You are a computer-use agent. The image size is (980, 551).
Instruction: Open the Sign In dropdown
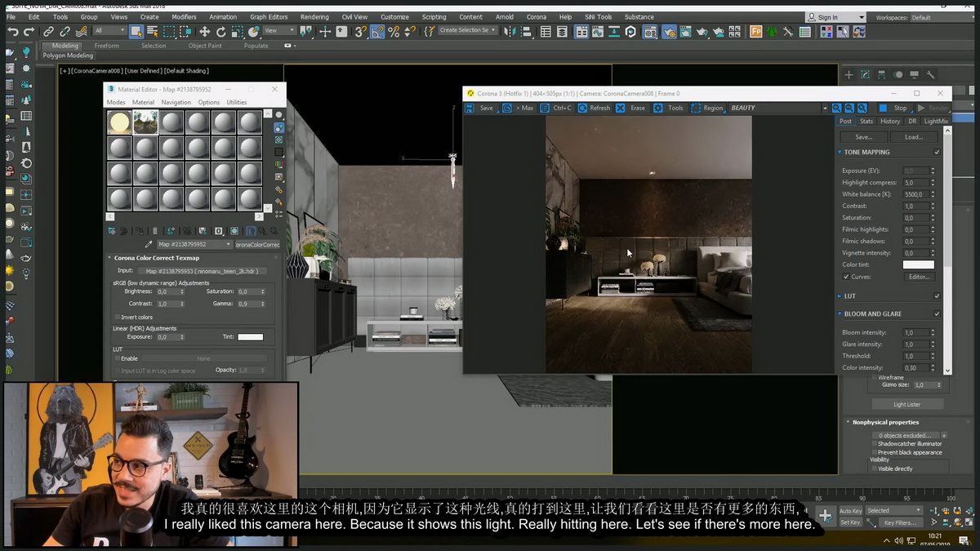coord(835,17)
